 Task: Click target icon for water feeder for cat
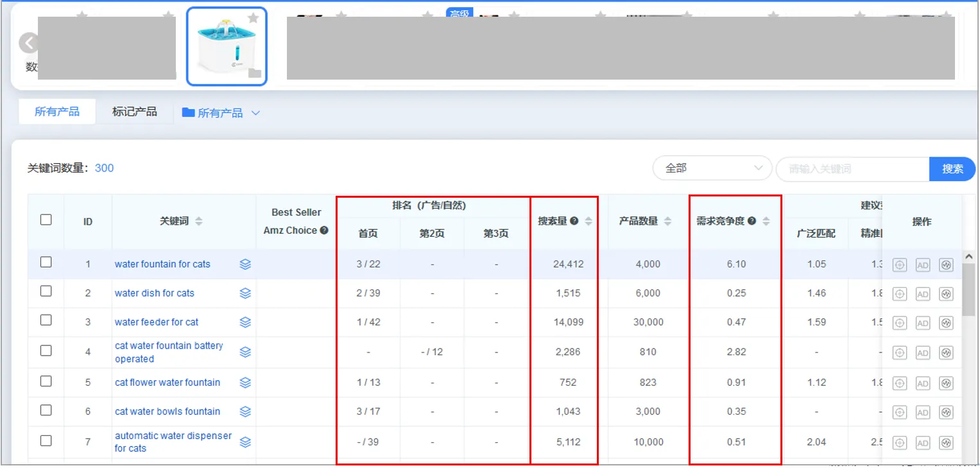pos(900,322)
